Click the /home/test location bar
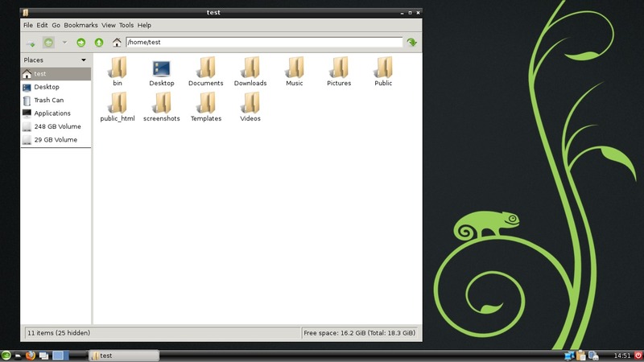This screenshot has width=644, height=362. (264, 43)
